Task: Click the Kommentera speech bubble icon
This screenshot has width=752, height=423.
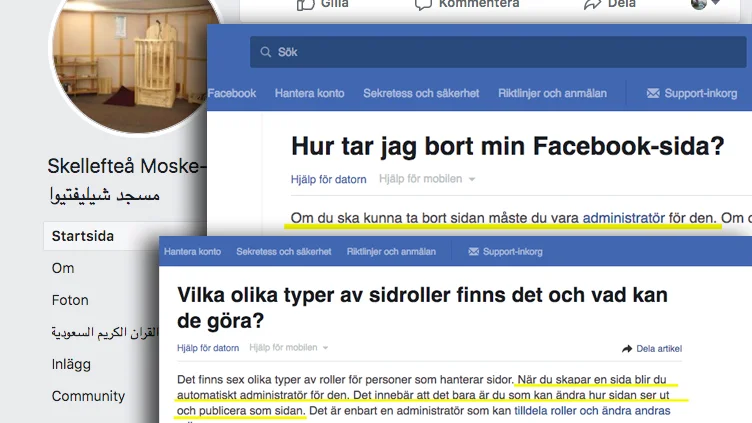Action: tap(423, 4)
